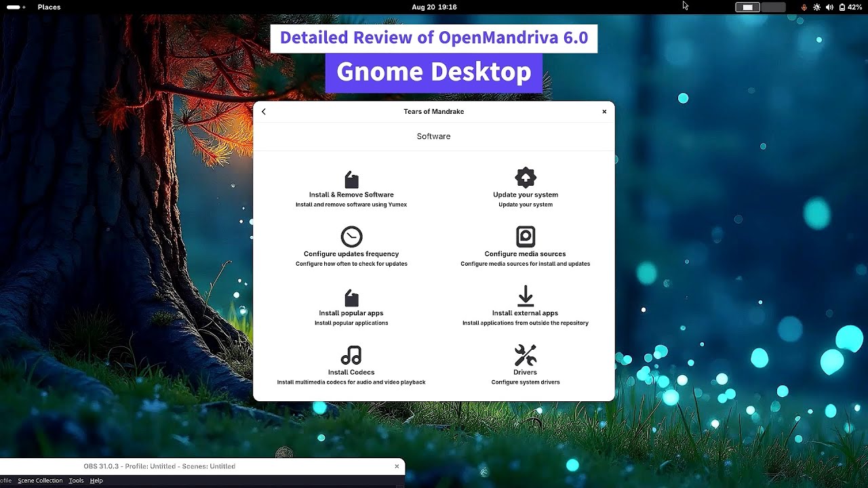This screenshot has width=868, height=488.
Task: Click the OBS 31.0.3 title bar text
Action: tap(159, 466)
